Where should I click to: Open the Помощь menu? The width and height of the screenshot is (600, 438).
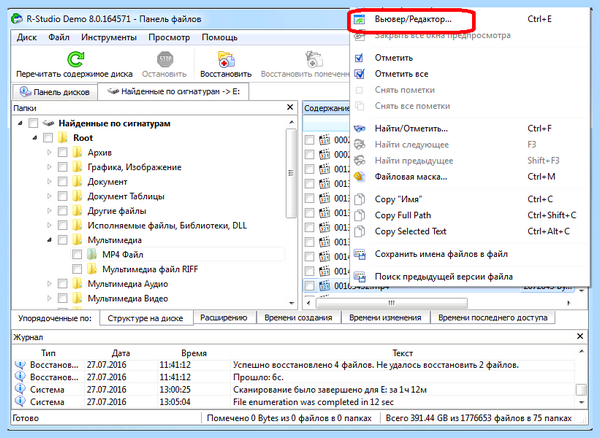coord(219,37)
